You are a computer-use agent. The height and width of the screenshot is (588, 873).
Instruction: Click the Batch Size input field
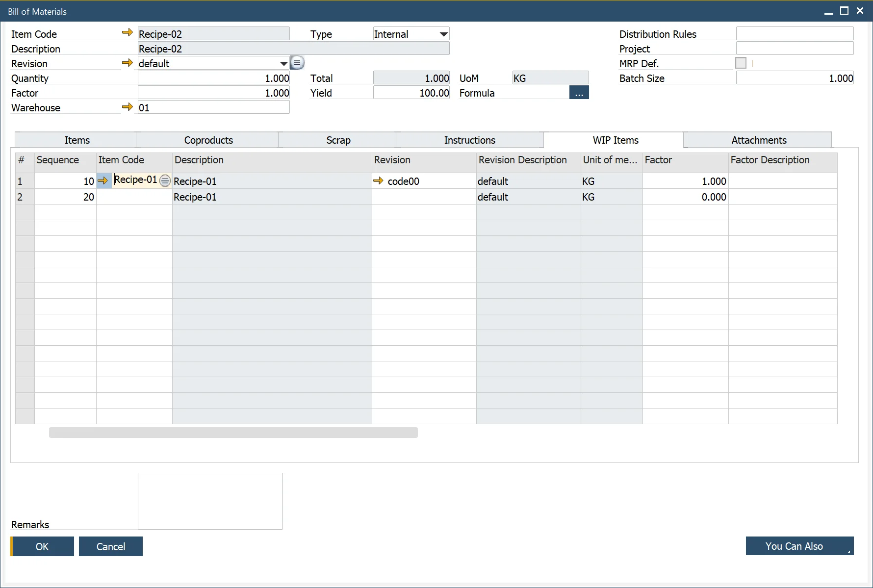[794, 78]
